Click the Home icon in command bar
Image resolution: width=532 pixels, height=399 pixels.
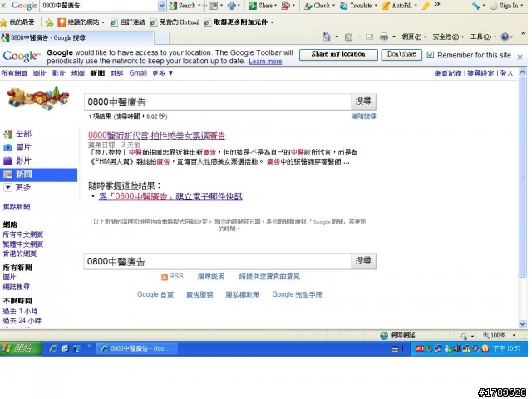[327, 37]
